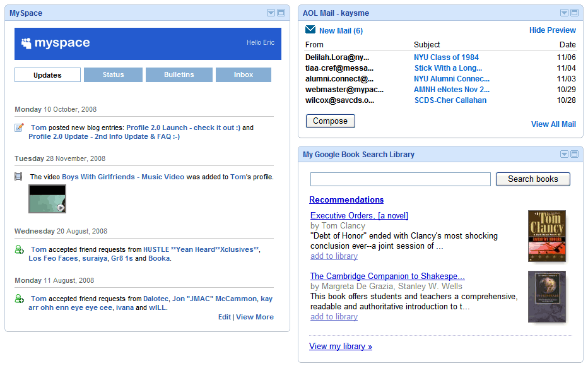
Task: Click the add-friend icon by the 11 August entry
Action: coord(18,299)
